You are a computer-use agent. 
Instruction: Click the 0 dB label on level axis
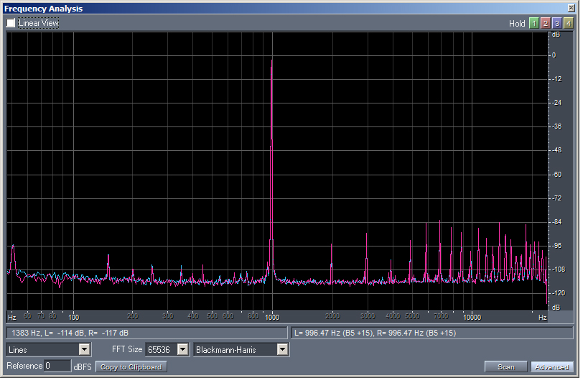click(x=554, y=55)
